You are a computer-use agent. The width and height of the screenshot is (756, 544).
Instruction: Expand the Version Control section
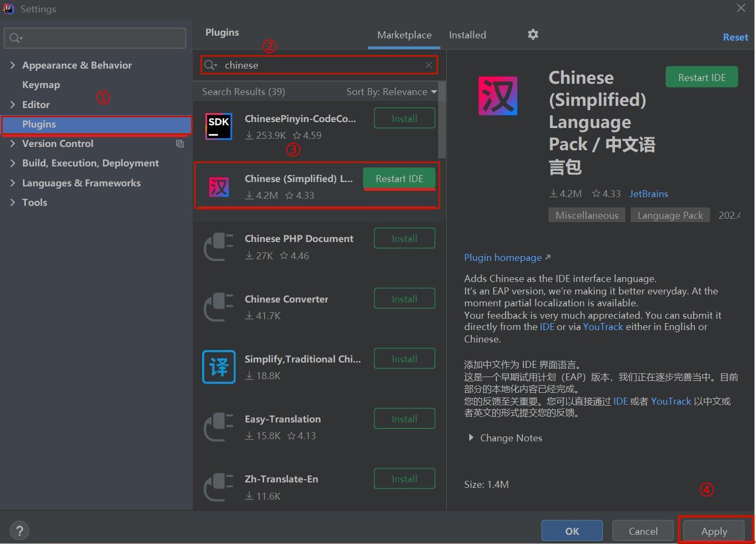[x=12, y=143]
